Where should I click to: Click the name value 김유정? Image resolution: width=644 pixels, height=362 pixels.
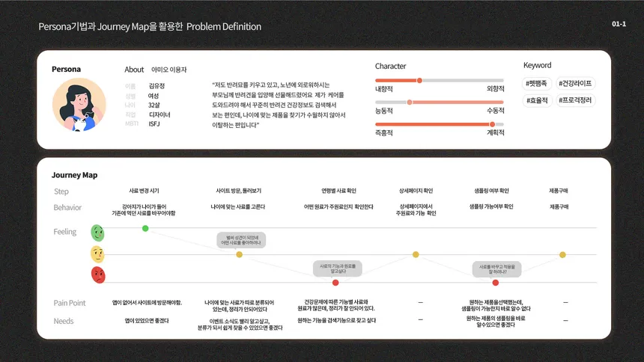(157, 86)
